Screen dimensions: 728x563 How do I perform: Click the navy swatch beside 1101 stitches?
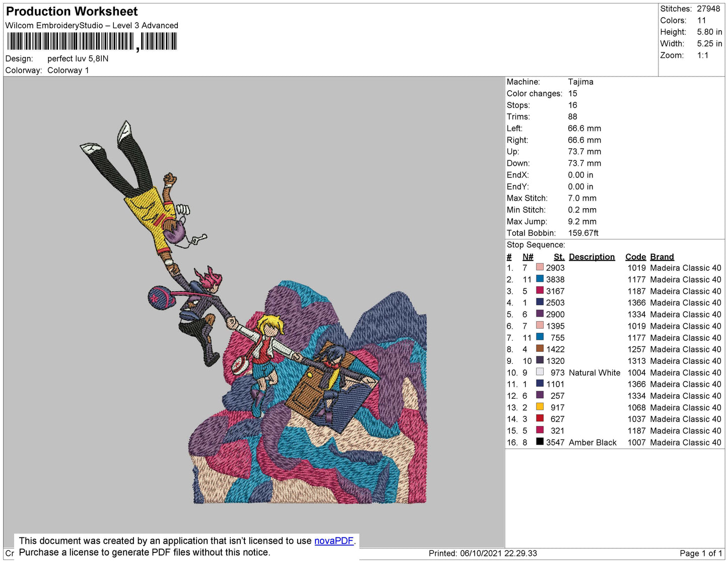tap(540, 384)
